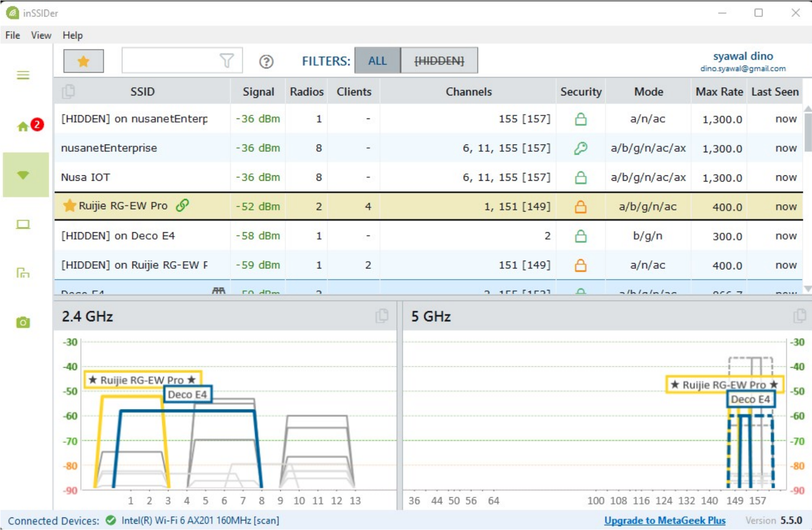Sort by Mode column header
The width and height of the screenshot is (812, 530).
[648, 92]
